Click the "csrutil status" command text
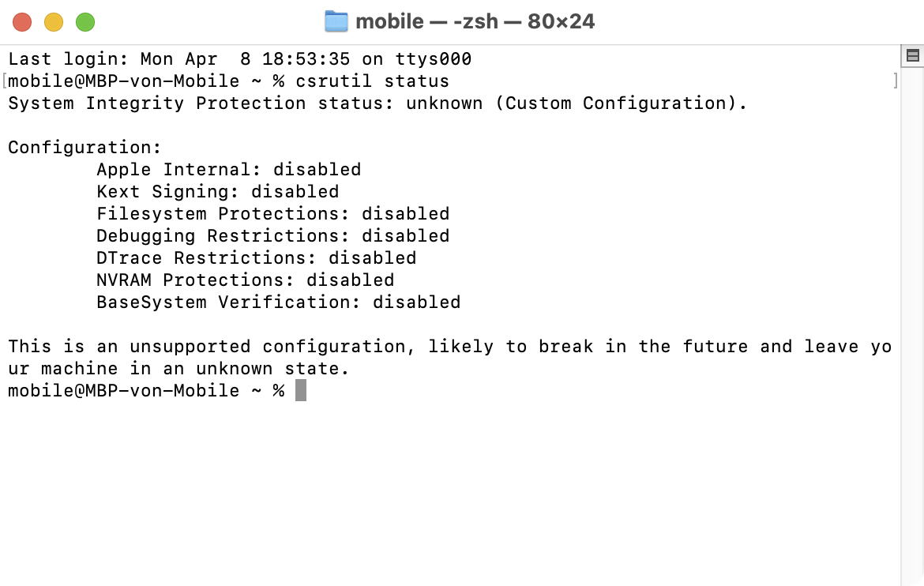This screenshot has width=924, height=586. coord(372,81)
